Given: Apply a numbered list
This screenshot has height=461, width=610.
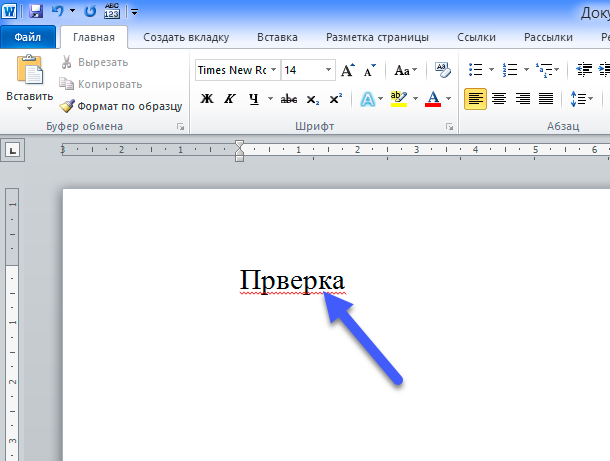Looking at the screenshot, I should pos(510,70).
